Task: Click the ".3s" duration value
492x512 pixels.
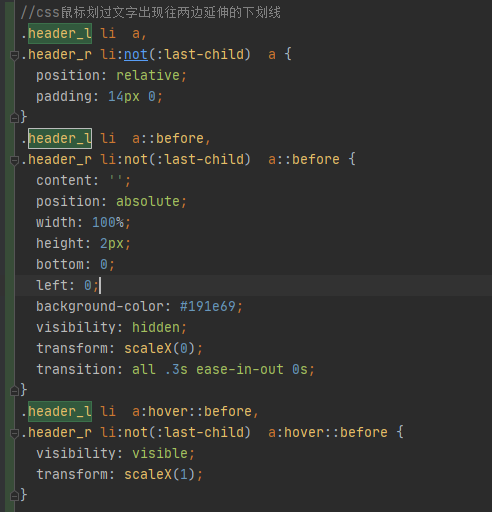Action: (x=176, y=369)
